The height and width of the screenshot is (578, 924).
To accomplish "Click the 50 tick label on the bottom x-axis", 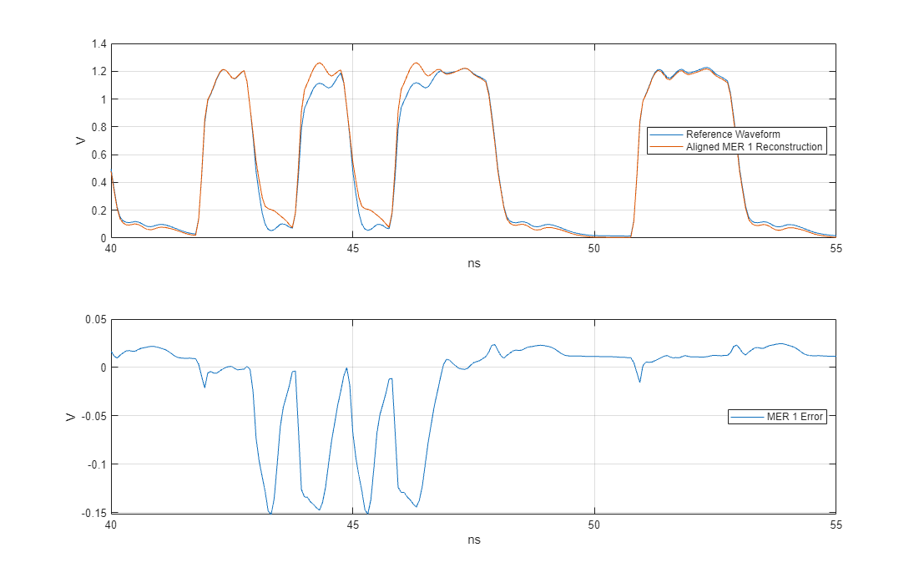I will (x=594, y=526).
